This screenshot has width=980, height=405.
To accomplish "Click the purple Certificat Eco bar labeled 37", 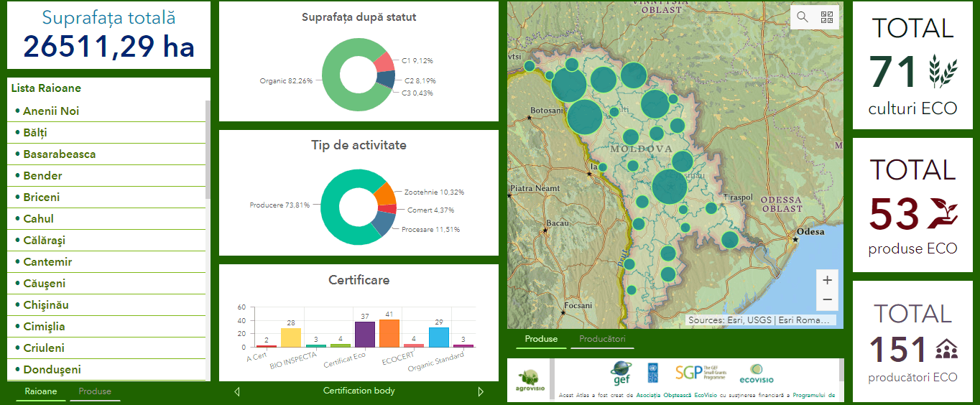I will 365,335.
